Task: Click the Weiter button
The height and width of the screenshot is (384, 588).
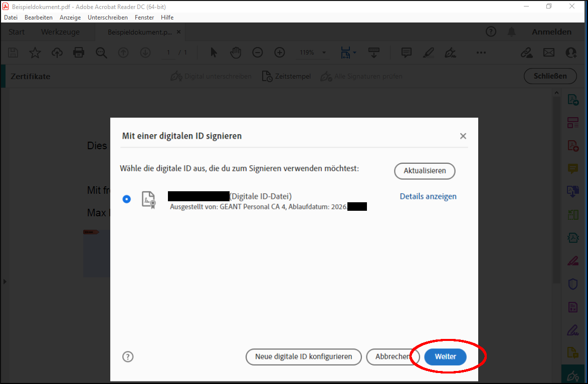Action: coord(446,356)
